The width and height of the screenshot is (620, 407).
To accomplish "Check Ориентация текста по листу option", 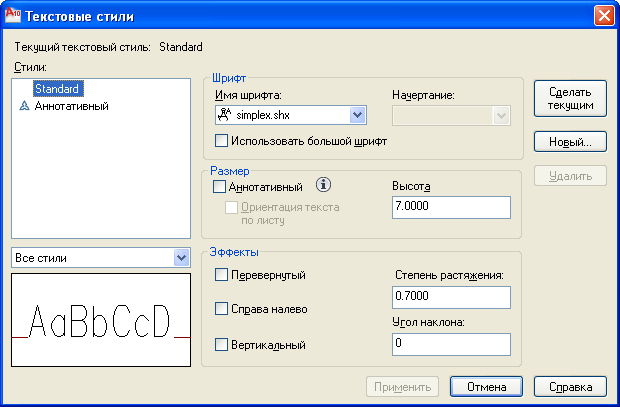I will pyautogui.click(x=231, y=207).
